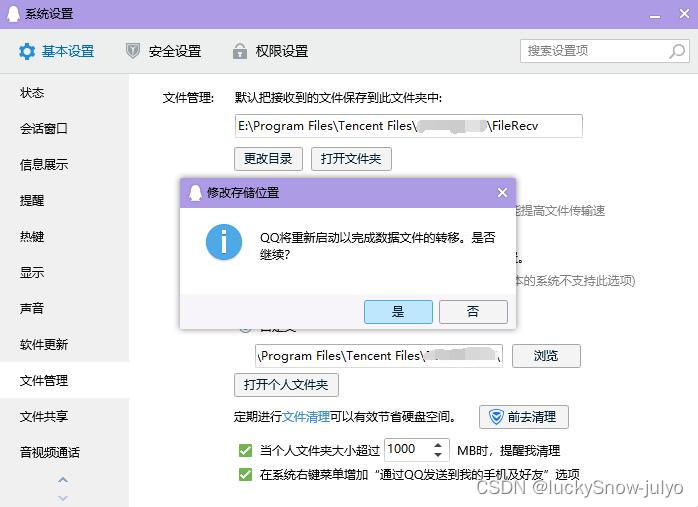Click the 1000 MB size field

(417, 450)
